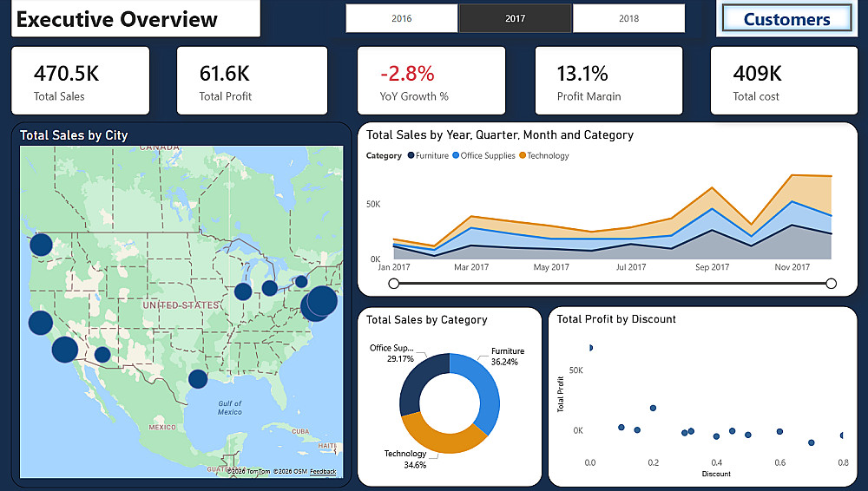Click the map bubble near Gulf of Mexico

[x=198, y=379]
